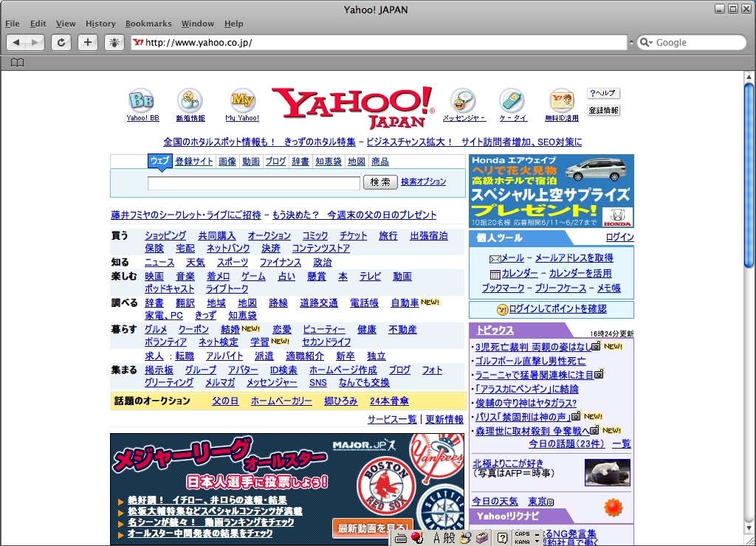This screenshot has height=546, width=756.
Task: Open the ショッピング link
Action: pos(165,235)
